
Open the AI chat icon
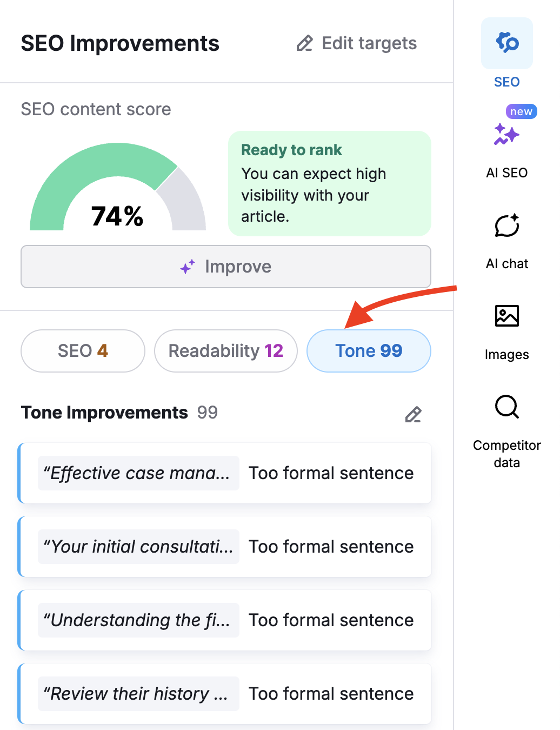(506, 226)
